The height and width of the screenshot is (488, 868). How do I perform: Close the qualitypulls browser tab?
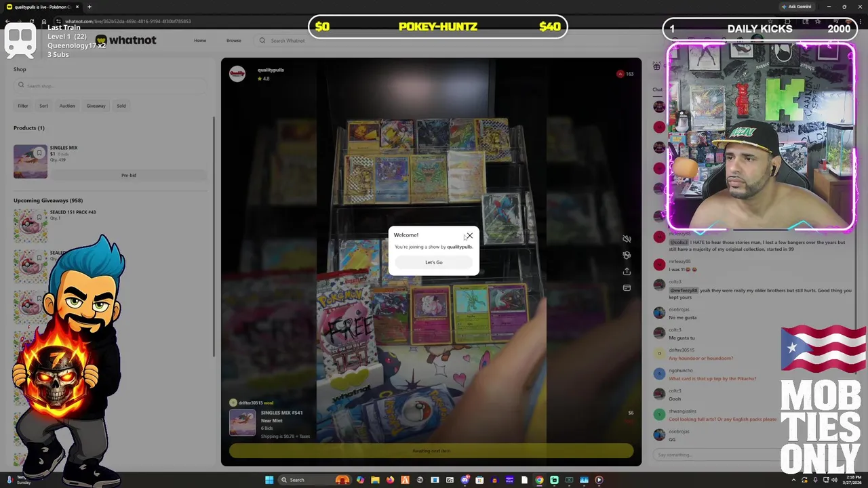click(x=76, y=7)
